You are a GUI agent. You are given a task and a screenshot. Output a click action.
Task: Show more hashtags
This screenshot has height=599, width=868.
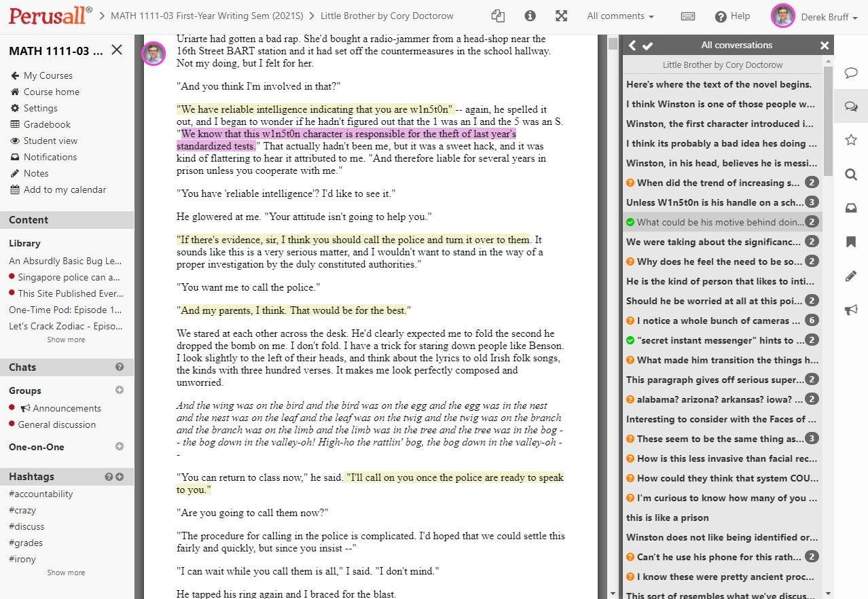[66, 573]
